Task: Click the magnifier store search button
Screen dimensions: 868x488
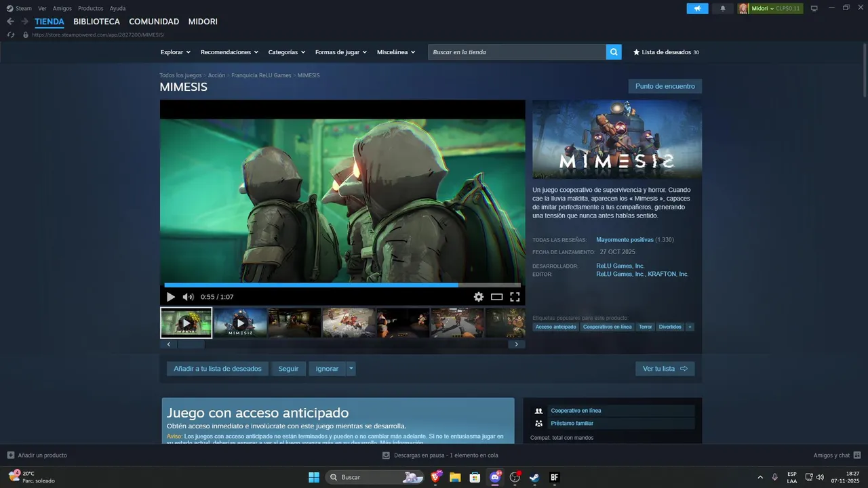Action: tap(614, 52)
